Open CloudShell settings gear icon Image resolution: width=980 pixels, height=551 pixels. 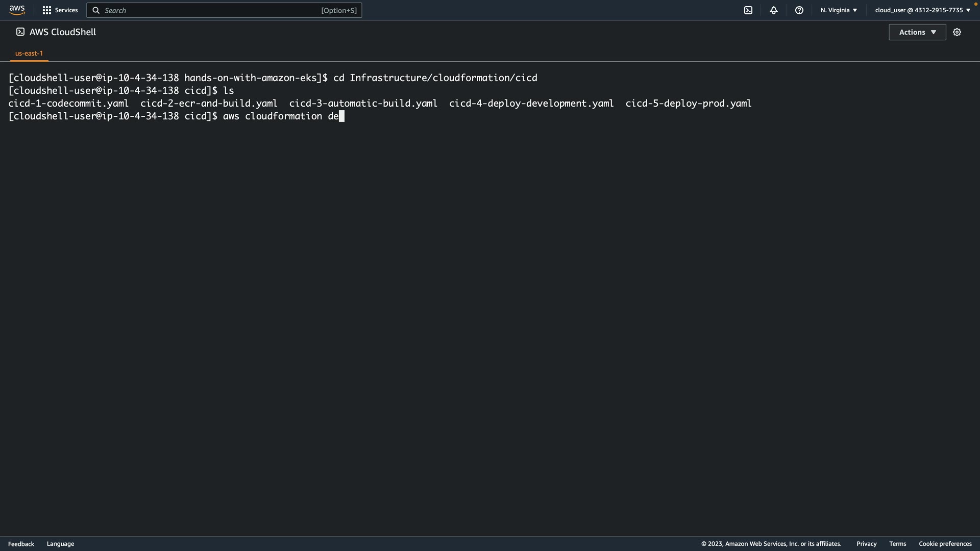[957, 32]
